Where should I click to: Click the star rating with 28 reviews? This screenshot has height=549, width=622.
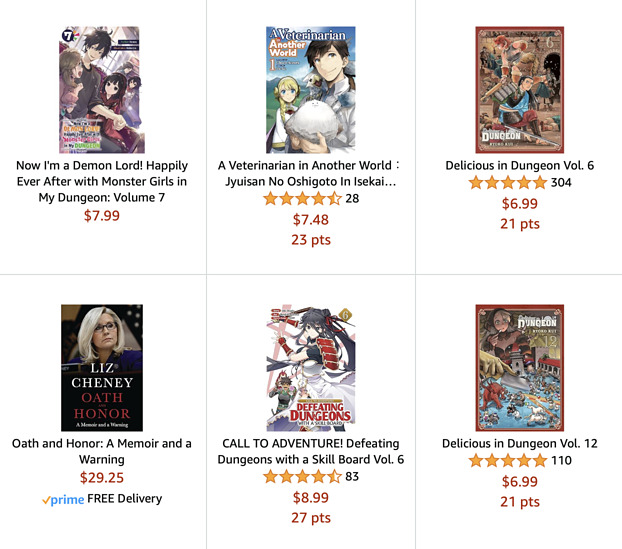pyautogui.click(x=302, y=198)
